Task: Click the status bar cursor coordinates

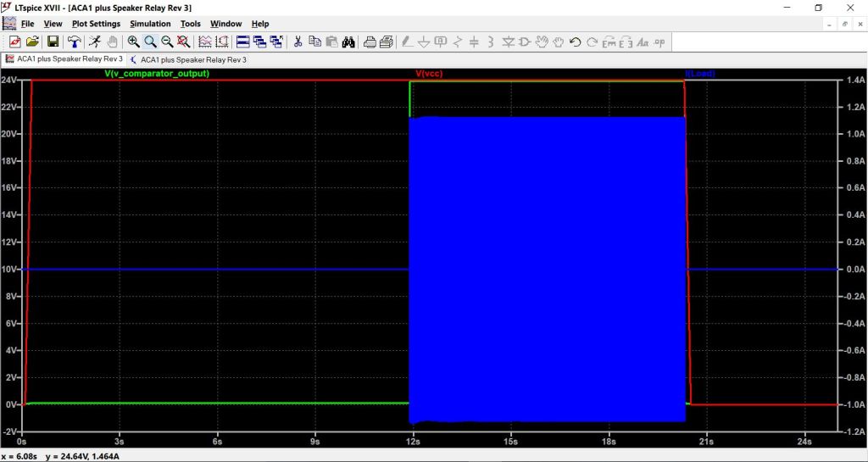Action: tap(60, 456)
